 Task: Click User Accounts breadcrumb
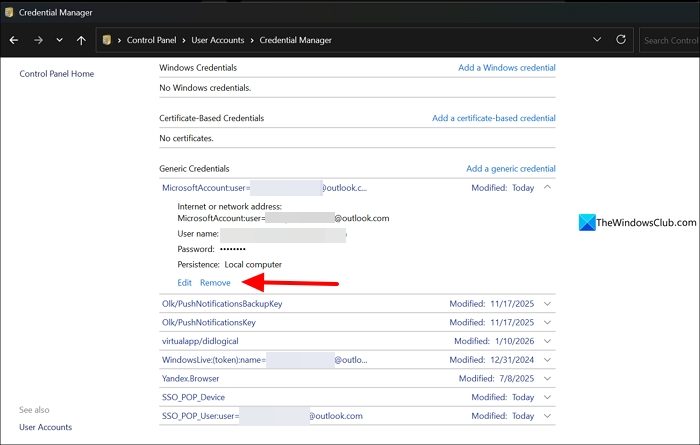pos(218,40)
